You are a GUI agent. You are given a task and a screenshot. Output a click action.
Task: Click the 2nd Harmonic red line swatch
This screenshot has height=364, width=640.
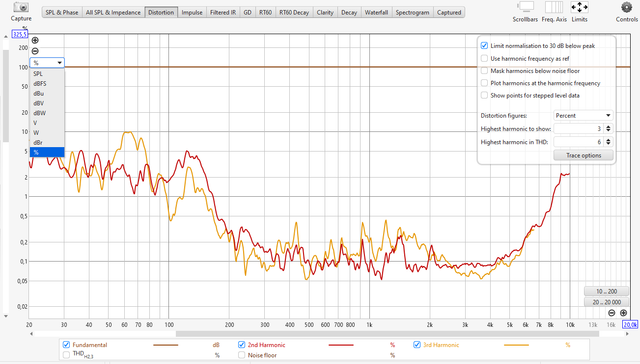[x=341, y=345]
